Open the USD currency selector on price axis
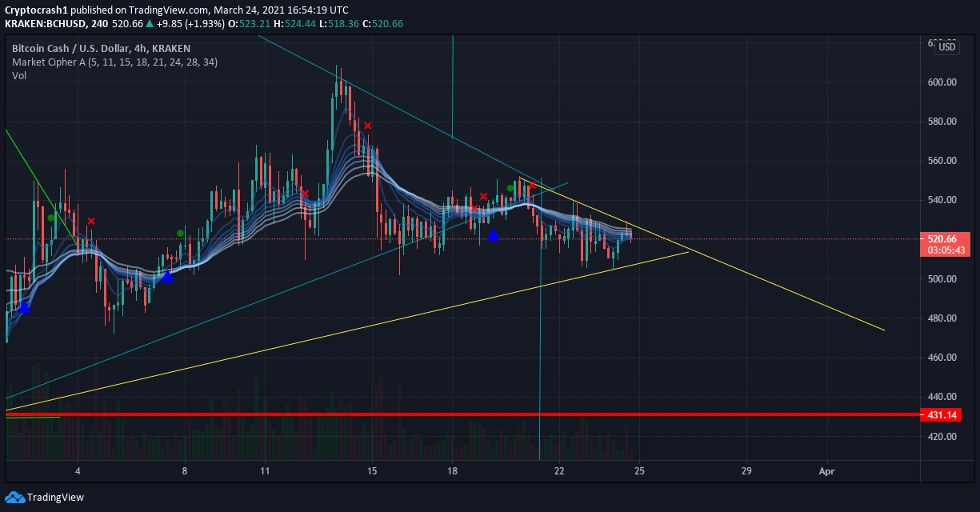Viewport: 980px width, 512px height. 947,47
